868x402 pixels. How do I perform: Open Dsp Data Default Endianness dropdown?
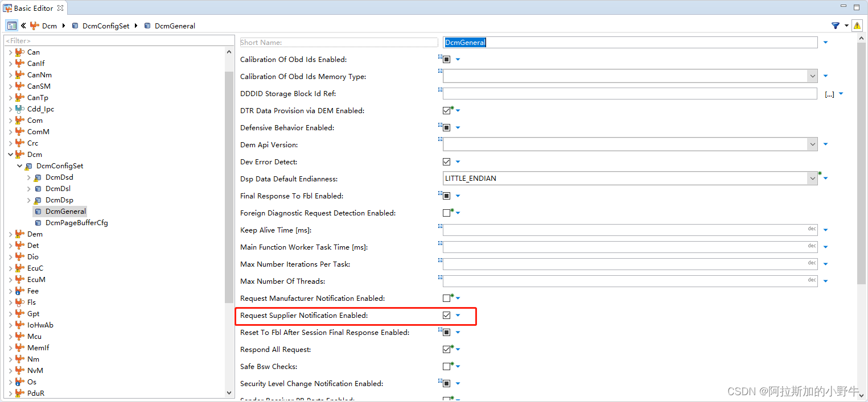(x=812, y=179)
